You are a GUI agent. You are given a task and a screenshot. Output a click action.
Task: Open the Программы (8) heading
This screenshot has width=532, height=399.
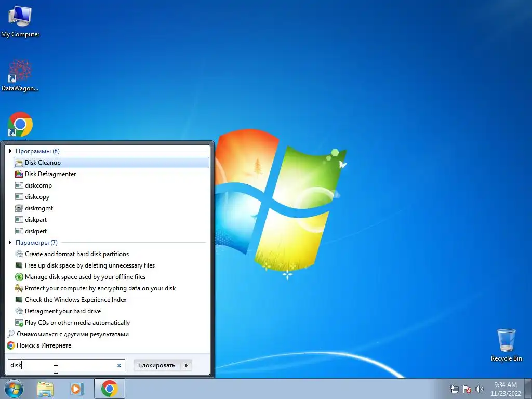(x=37, y=151)
